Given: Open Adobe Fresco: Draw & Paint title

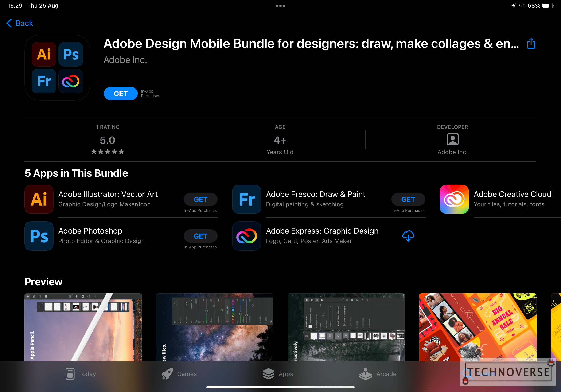Looking at the screenshot, I should point(316,194).
